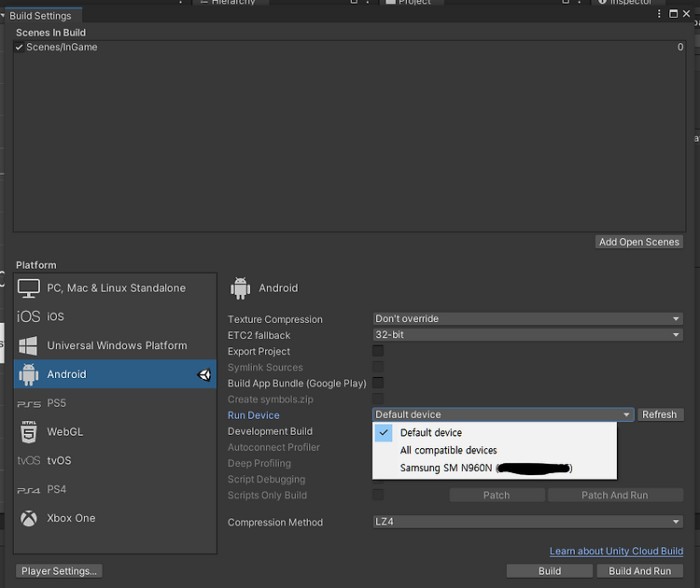
Task: Click the scene index 0 value
Action: coord(679,47)
